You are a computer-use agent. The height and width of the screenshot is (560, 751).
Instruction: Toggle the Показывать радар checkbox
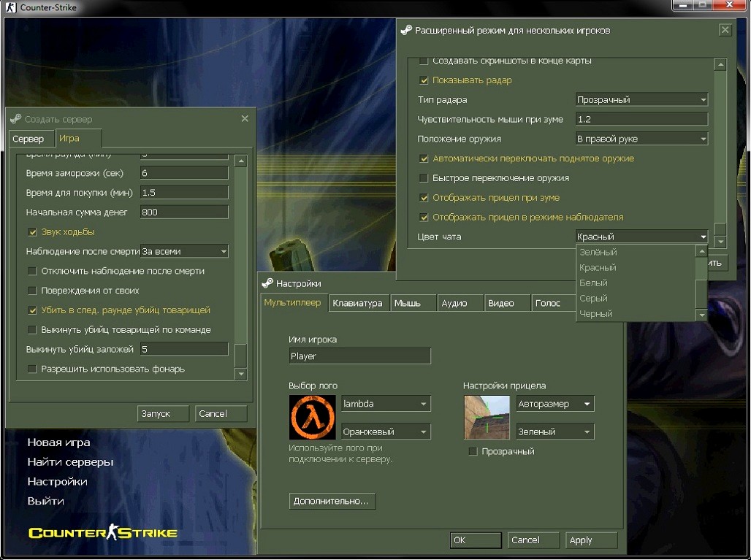(424, 80)
